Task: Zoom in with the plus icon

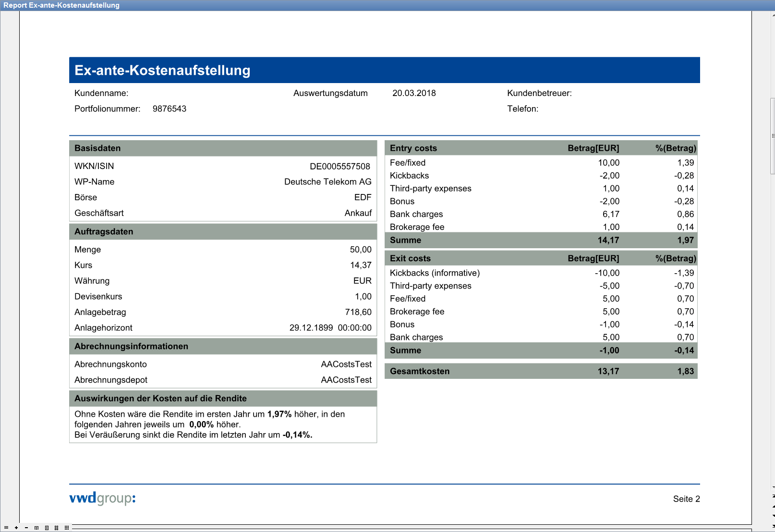Action: pos(16,527)
